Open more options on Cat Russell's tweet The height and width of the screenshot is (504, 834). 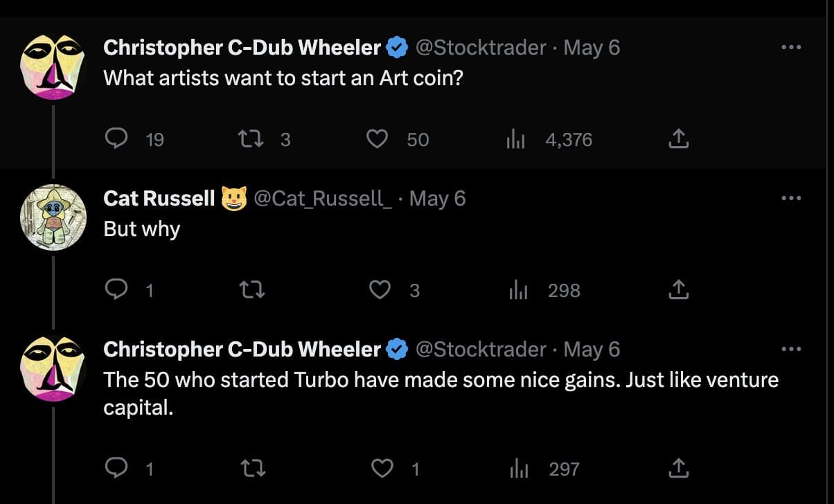[x=790, y=198]
